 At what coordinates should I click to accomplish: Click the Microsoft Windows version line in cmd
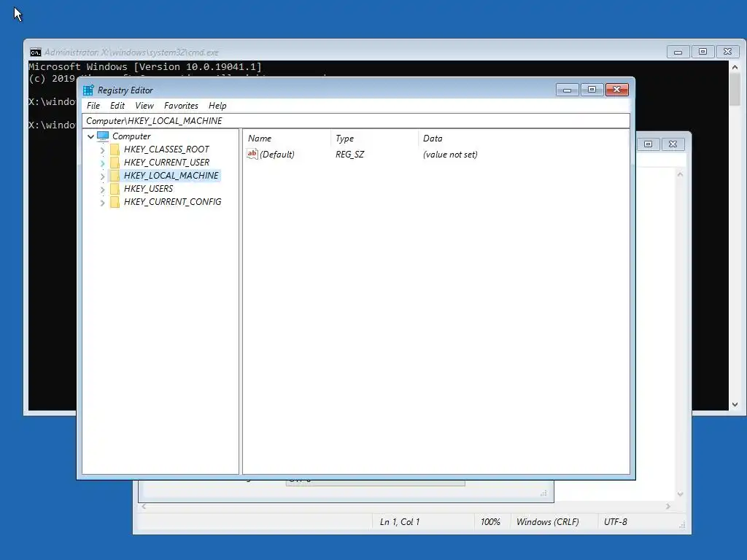[145, 66]
